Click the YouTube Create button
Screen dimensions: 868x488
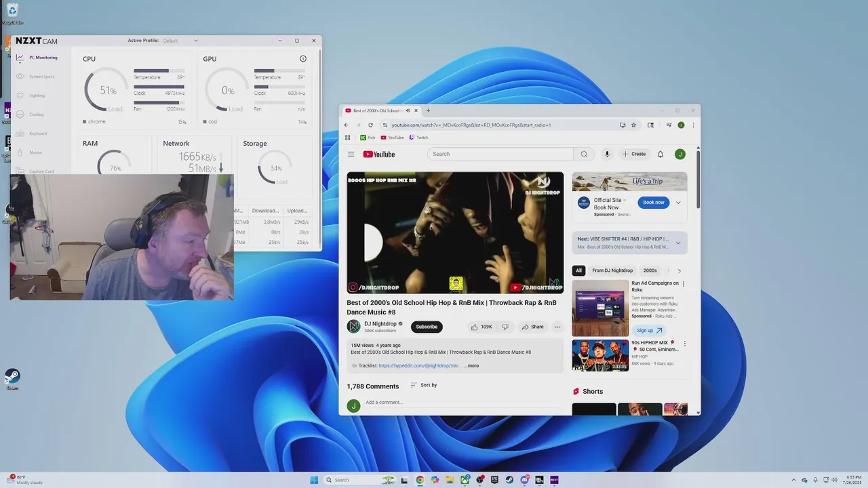tap(635, 154)
